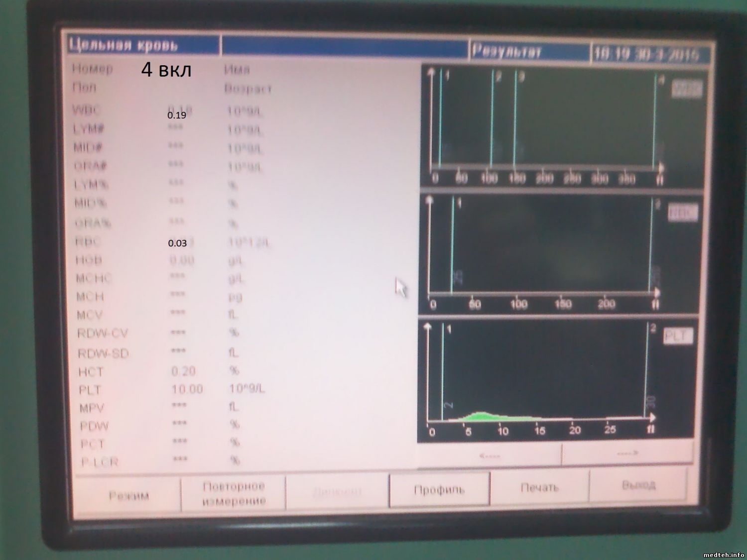Go to previous result with left arrow

pos(490,455)
